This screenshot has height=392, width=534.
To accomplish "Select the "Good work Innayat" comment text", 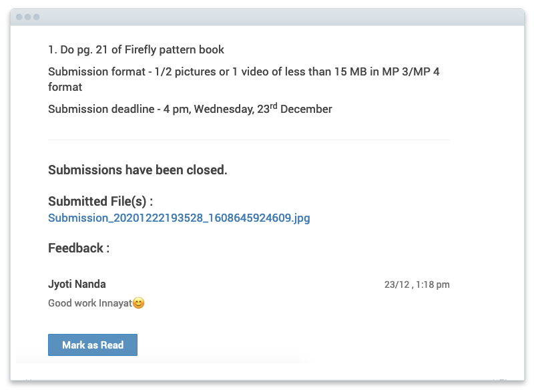I will point(90,303).
